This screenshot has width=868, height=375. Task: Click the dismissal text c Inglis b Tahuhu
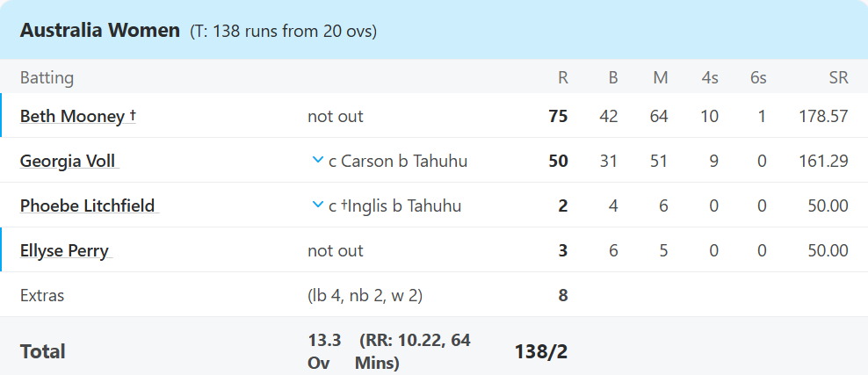click(394, 206)
